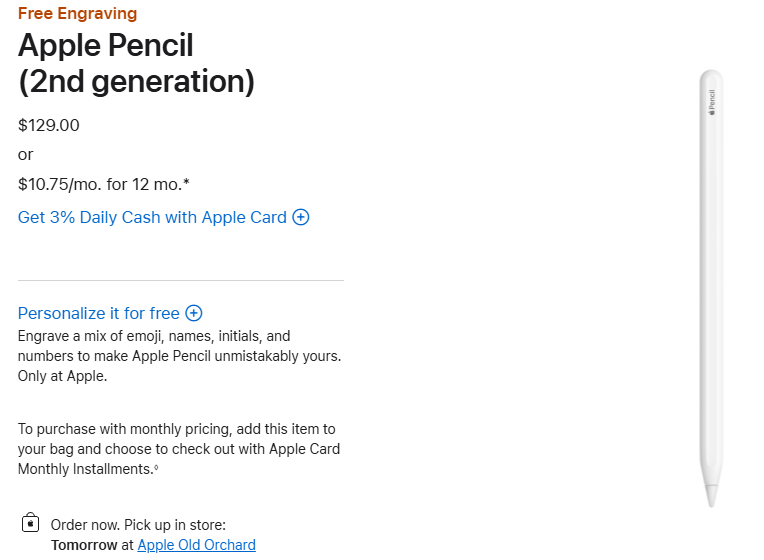Open the Apple Old Orchard store link
The width and height of the screenshot is (764, 560).
click(x=196, y=545)
